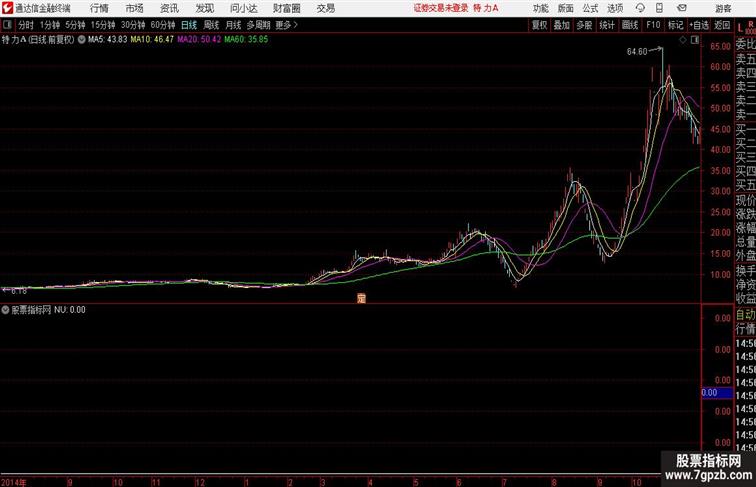756x487 pixels.
Task: Click the 6.16 low price label
Action: click(19, 291)
